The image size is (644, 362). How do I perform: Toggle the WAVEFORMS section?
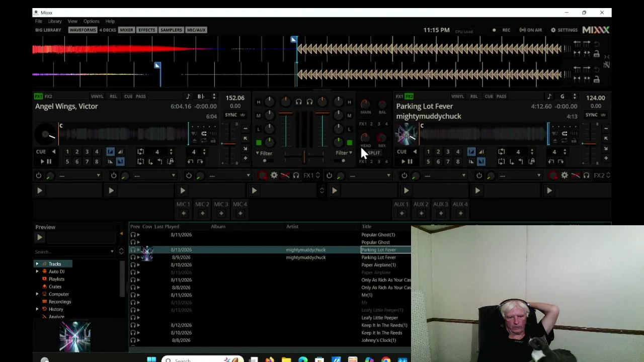click(x=83, y=30)
